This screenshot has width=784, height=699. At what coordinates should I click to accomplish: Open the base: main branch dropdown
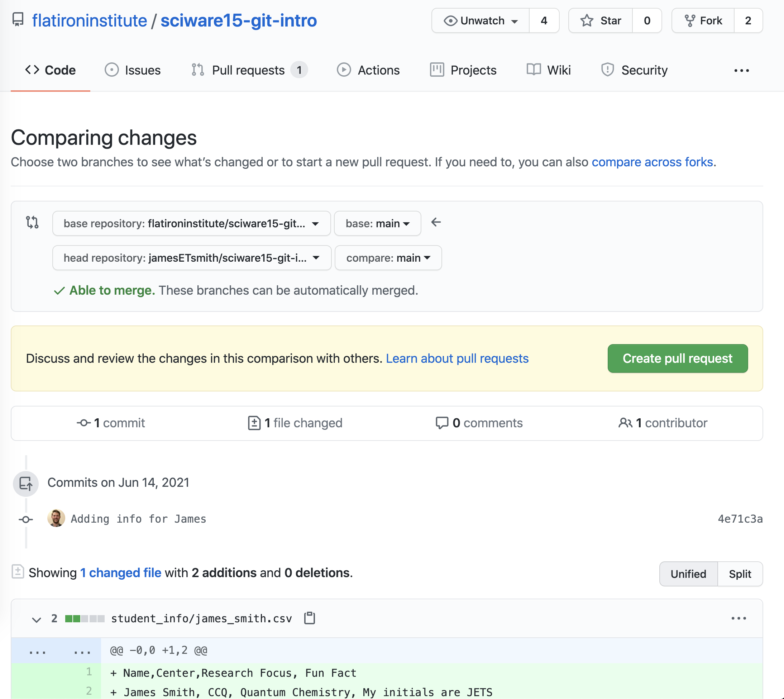(377, 223)
